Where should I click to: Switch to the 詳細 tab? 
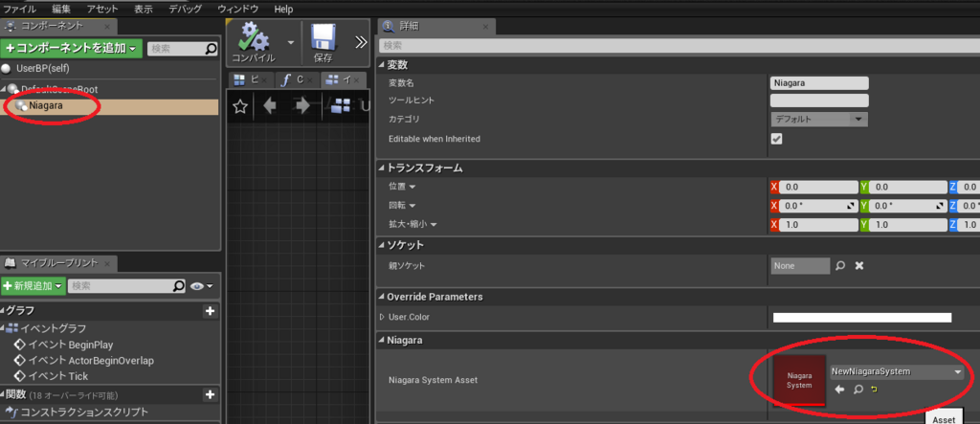[436, 27]
